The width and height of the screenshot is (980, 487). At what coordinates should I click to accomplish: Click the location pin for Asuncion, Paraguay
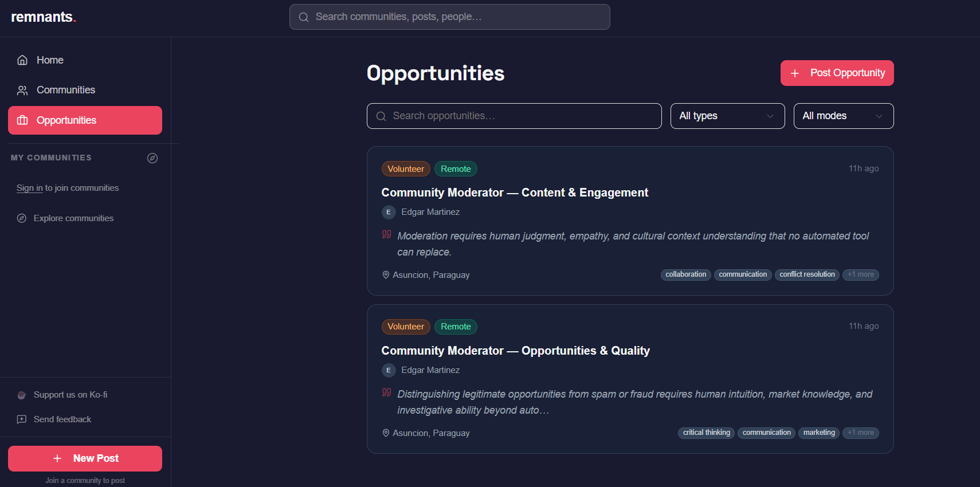pyautogui.click(x=386, y=274)
